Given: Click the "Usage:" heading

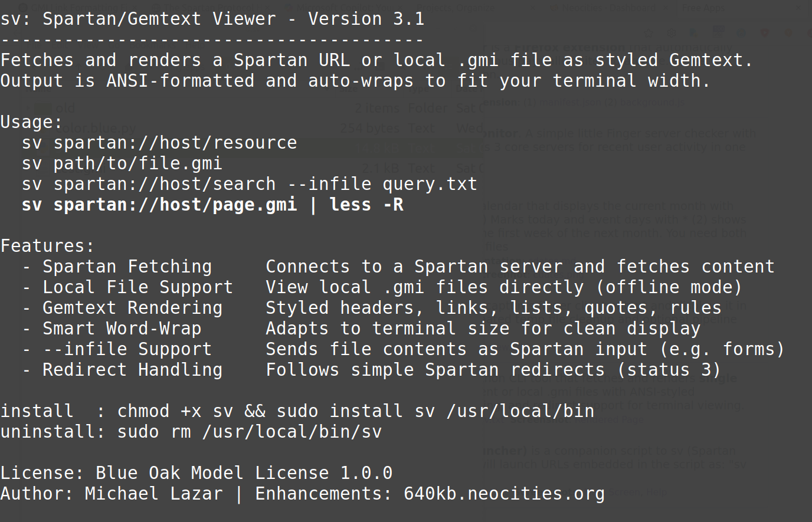Looking at the screenshot, I should [x=31, y=122].
